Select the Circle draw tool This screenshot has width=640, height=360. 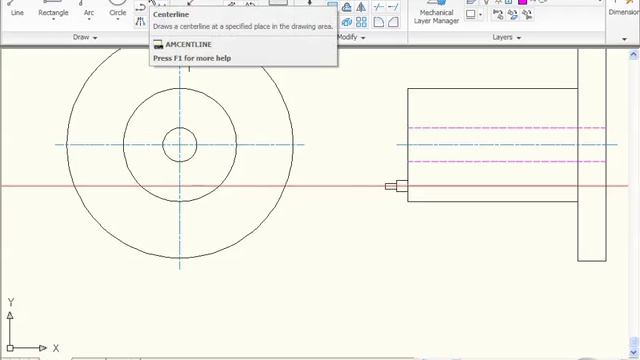point(118,9)
